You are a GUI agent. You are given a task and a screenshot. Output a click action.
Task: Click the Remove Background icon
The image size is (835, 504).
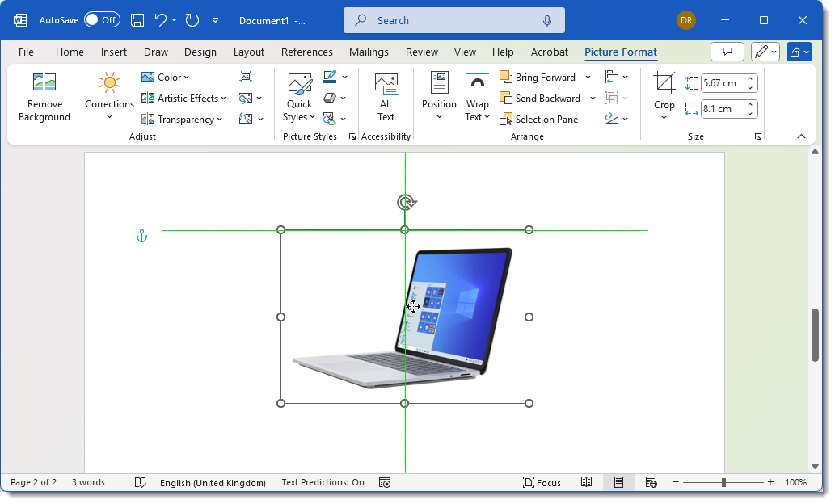[x=44, y=83]
